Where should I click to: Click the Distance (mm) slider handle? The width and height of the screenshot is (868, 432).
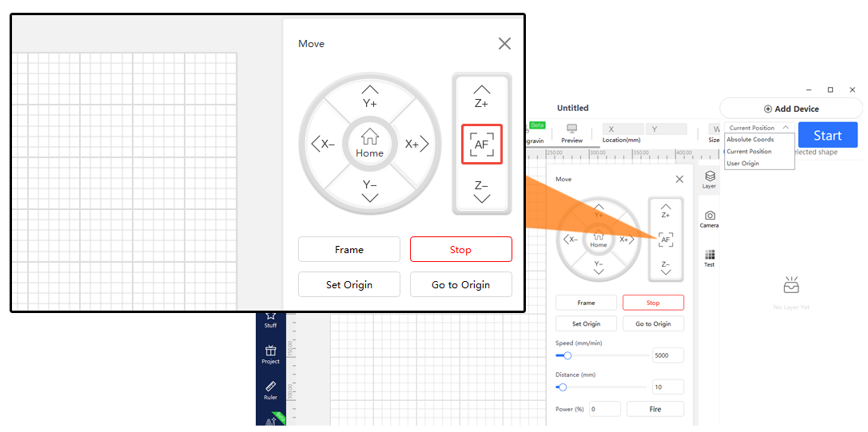click(x=563, y=387)
